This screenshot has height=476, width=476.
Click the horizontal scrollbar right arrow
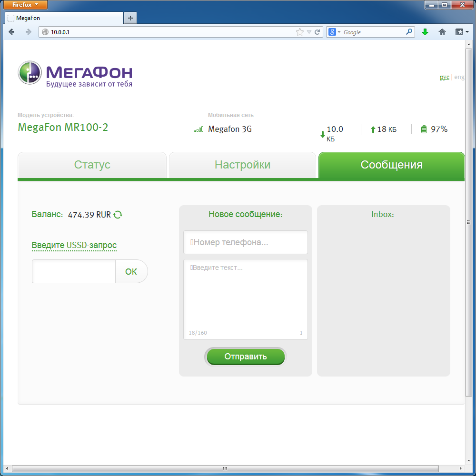point(460,468)
